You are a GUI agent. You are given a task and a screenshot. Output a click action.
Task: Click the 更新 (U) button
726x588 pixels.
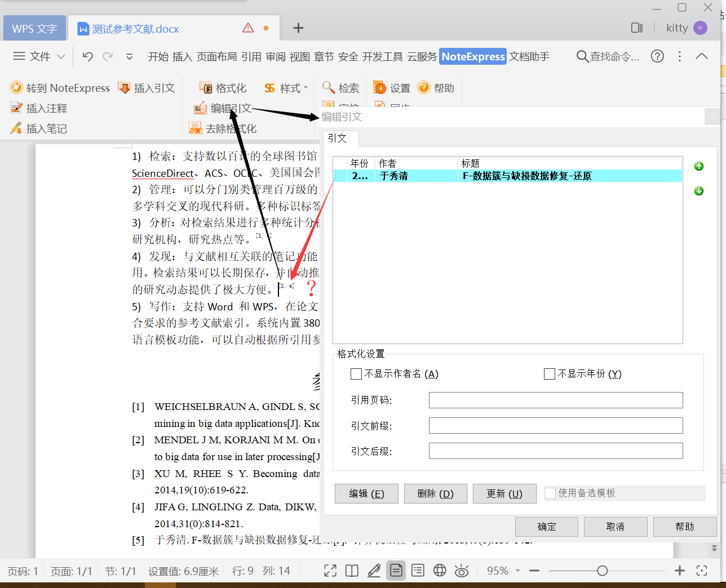504,493
